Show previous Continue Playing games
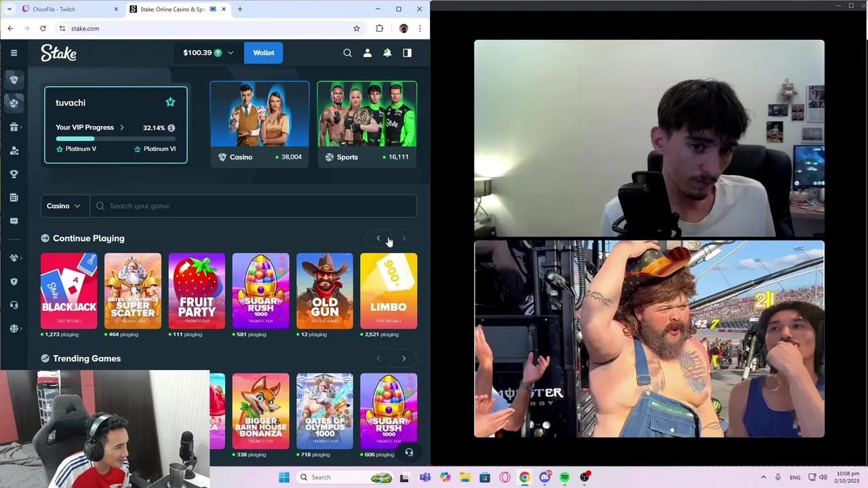This screenshot has width=868, height=488. tap(378, 239)
